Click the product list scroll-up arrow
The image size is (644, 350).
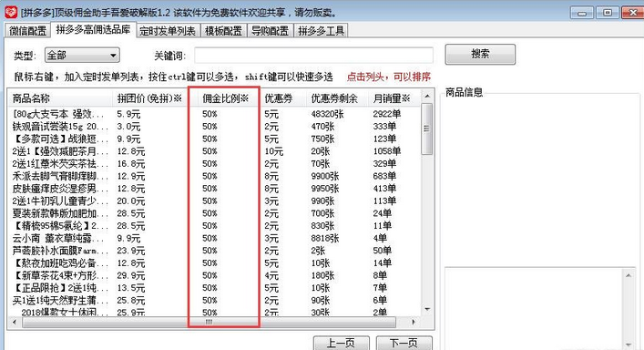[427, 96]
